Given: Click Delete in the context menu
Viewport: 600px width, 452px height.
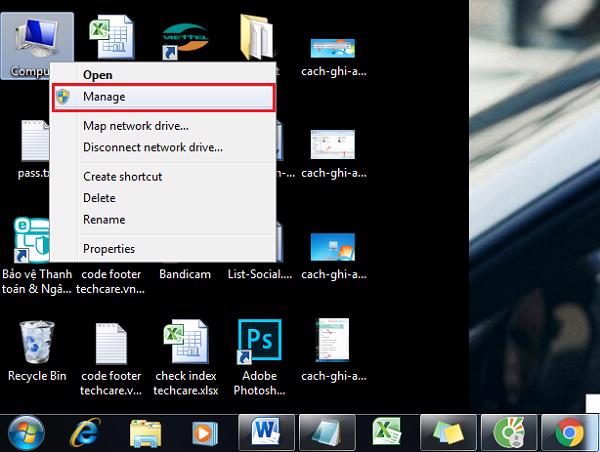Looking at the screenshot, I should tap(99, 198).
